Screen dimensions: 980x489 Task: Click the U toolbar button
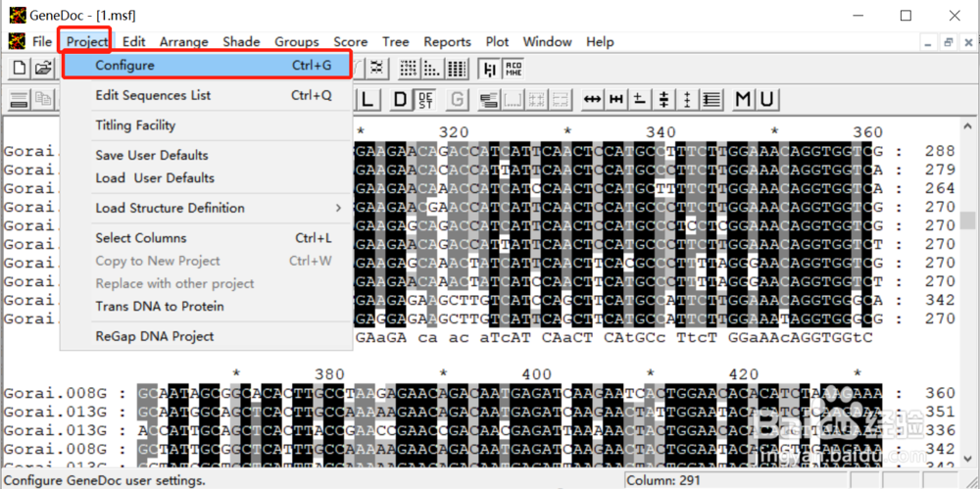click(767, 99)
